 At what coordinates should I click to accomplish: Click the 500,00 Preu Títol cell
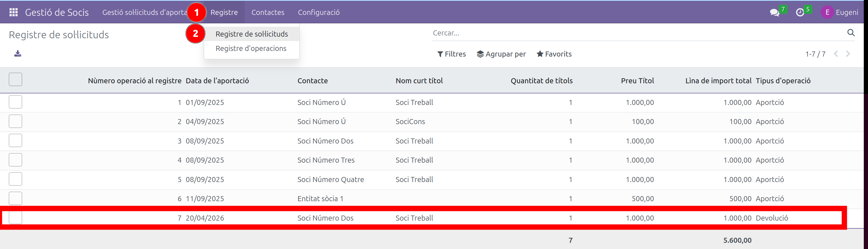tap(643, 199)
